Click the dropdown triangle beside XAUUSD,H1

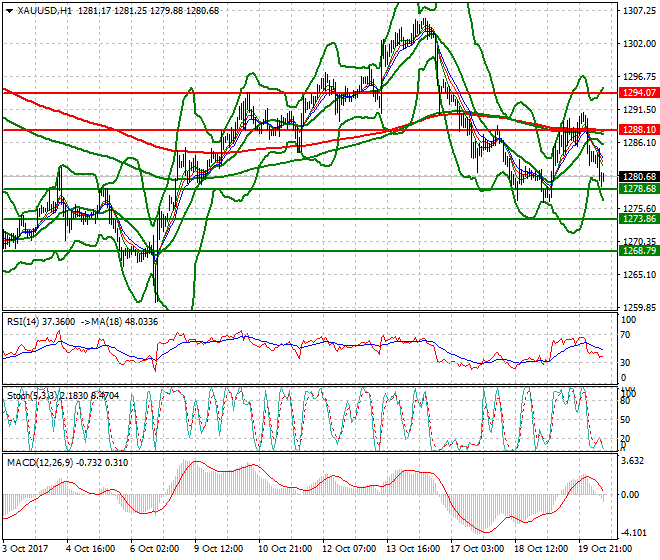tap(7, 11)
